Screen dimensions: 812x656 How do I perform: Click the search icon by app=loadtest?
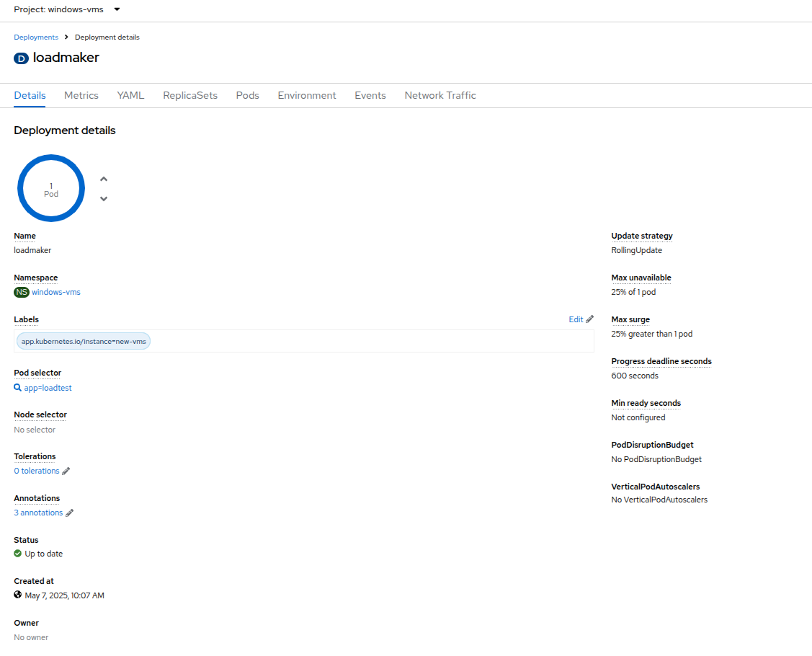click(x=18, y=388)
